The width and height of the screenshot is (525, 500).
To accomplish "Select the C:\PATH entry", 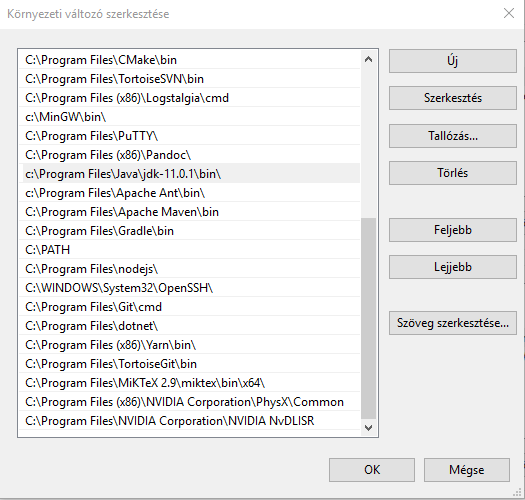I will tap(190, 250).
